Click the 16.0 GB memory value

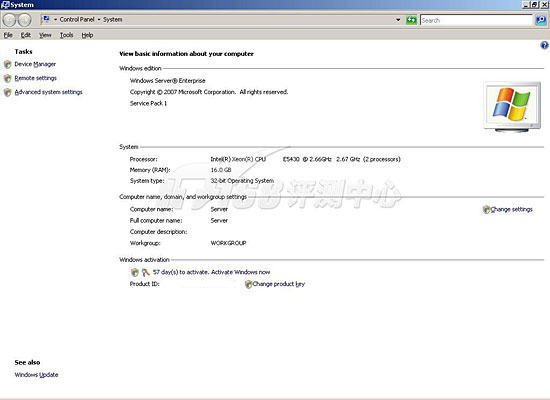point(221,170)
